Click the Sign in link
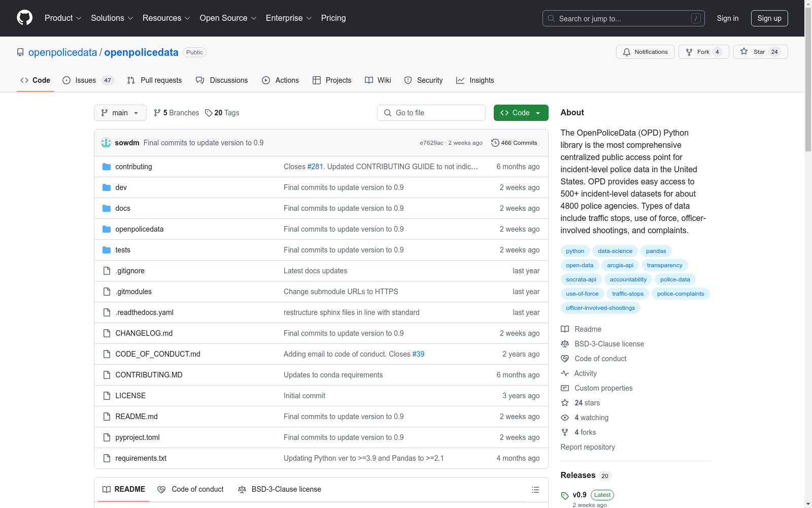The image size is (812, 508). click(x=728, y=18)
